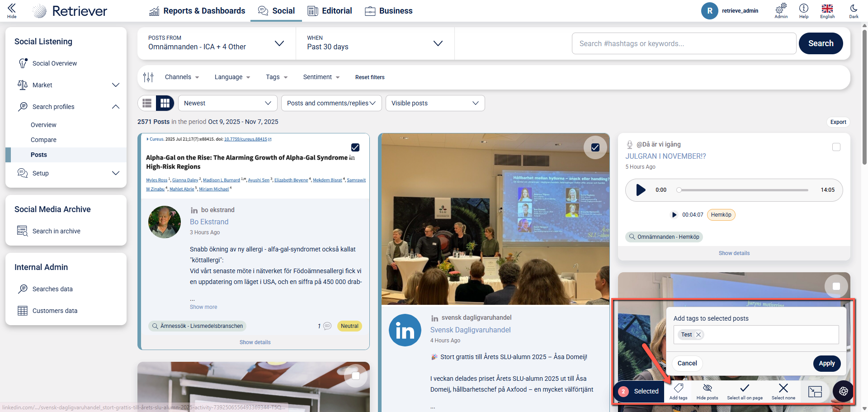The width and height of the screenshot is (868, 412).
Task: Go to Social Overview
Action: click(54, 63)
